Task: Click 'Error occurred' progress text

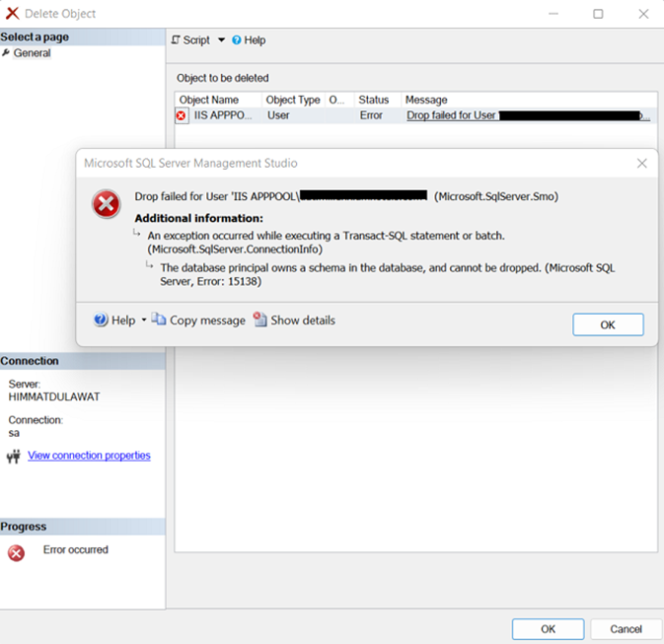Action: point(75,549)
